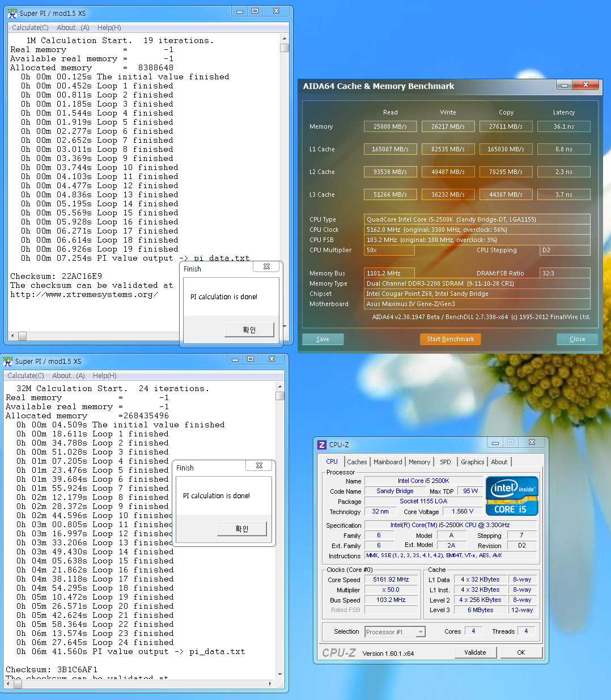The height and width of the screenshot is (700, 611).
Task: Click 확인 in the top Finish dialog
Action: point(249,329)
